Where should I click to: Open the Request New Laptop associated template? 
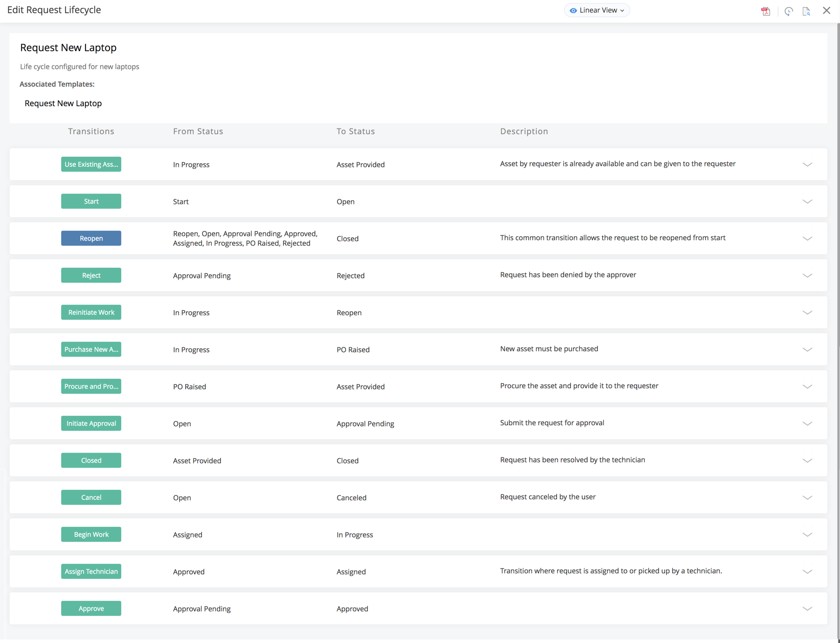[63, 103]
